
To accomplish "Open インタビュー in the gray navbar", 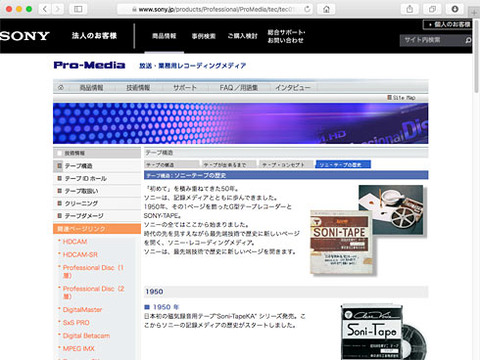I will (x=293, y=88).
